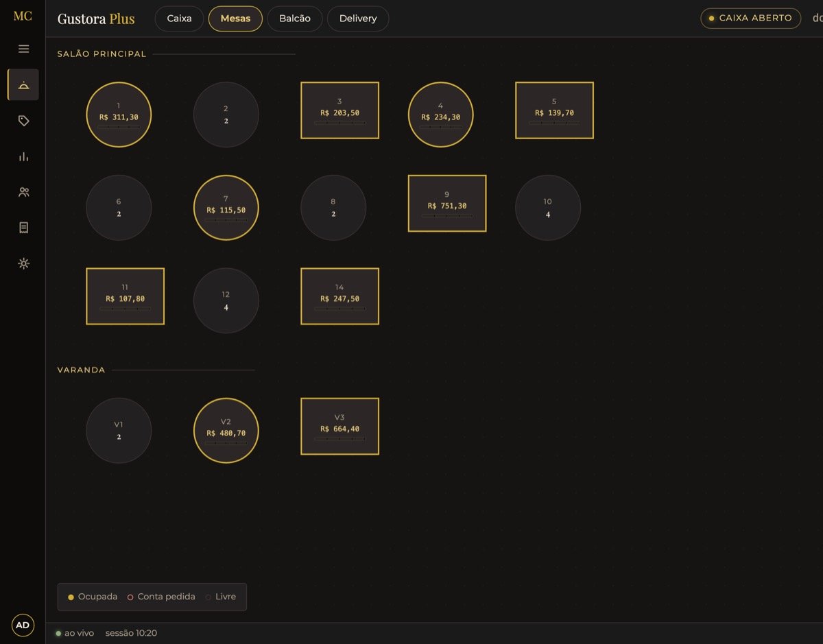The height and width of the screenshot is (644, 823).
Task: Click the Caixa Aberto status button
Action: click(x=750, y=18)
